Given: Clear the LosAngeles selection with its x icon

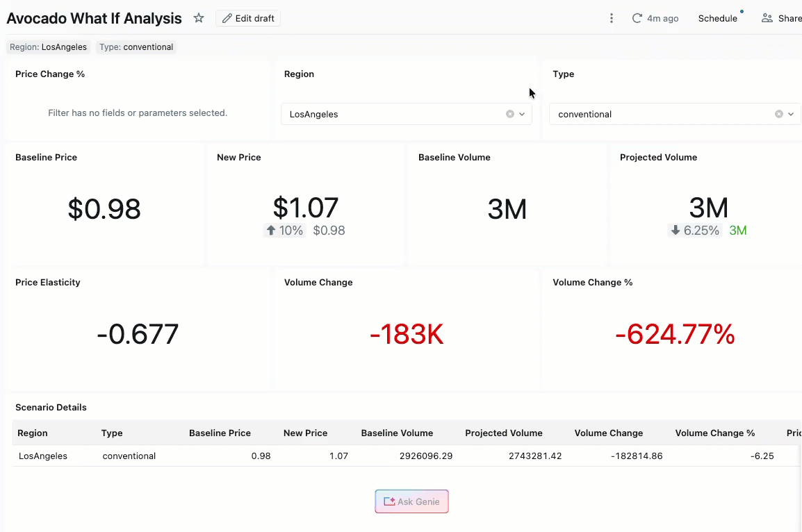Looking at the screenshot, I should (x=509, y=114).
